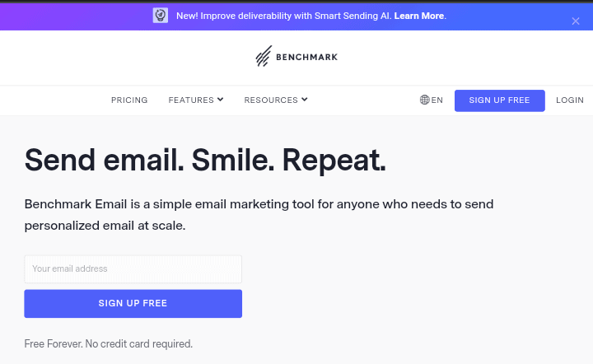Image resolution: width=593 pixels, height=364 pixels.
Task: Open the Features menu label
Action: (191, 100)
